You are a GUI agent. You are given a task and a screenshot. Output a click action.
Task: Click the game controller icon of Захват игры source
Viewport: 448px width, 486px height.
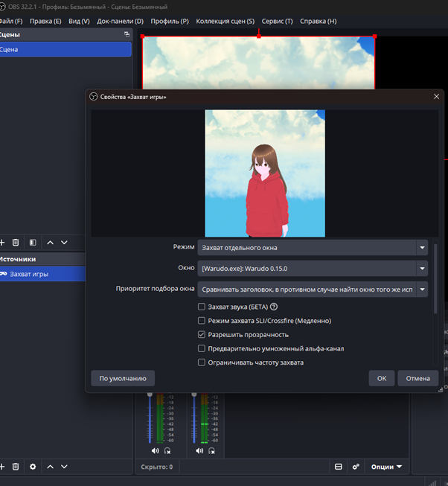coord(4,274)
